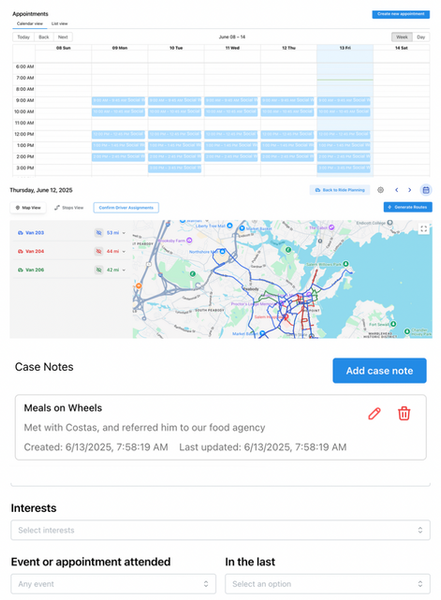Image resolution: width=441 pixels, height=600 pixels.
Task: Select the Stops View tab
Action: click(69, 208)
